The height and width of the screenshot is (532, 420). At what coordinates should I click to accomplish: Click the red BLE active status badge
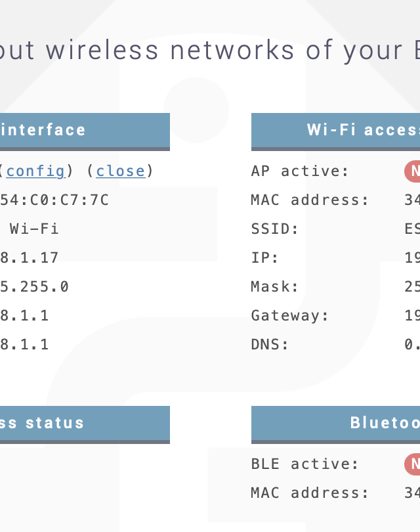click(413, 464)
